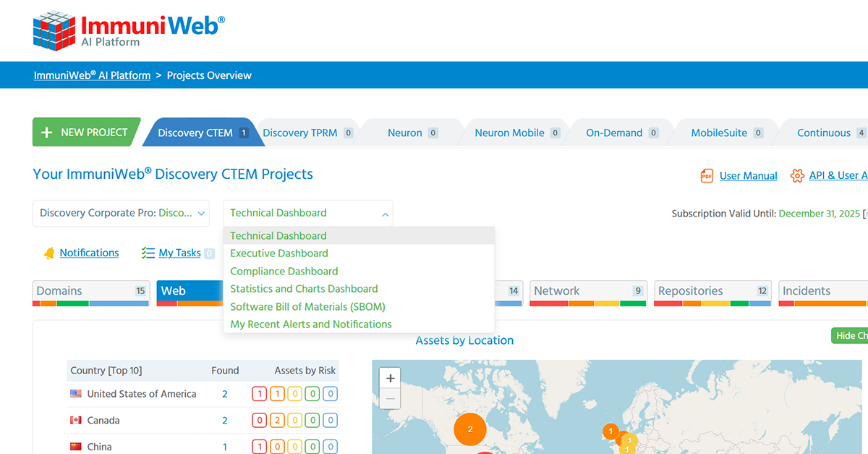868x454 pixels.
Task: Open the Discovery Corporate Pro project dropdown
Action: (x=121, y=214)
